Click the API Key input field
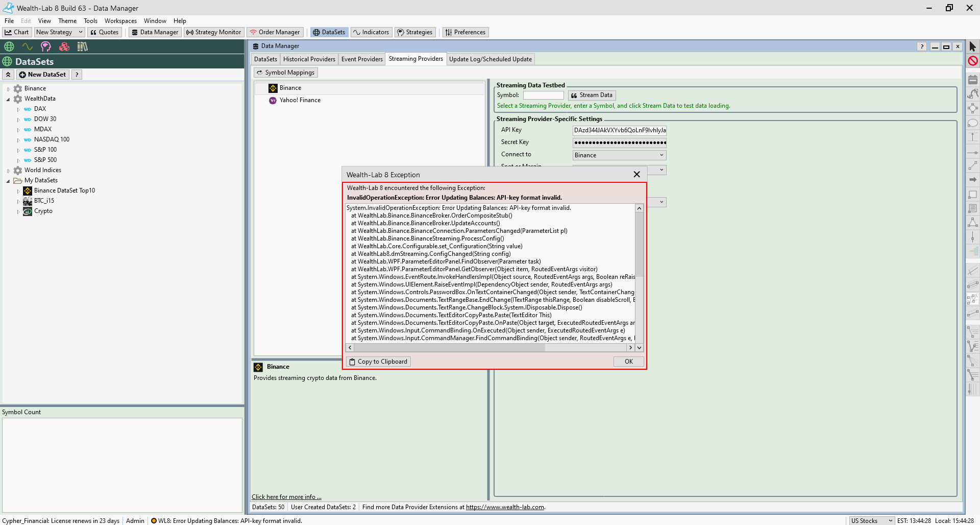Screen dimensions: 980x525 pyautogui.click(x=619, y=130)
